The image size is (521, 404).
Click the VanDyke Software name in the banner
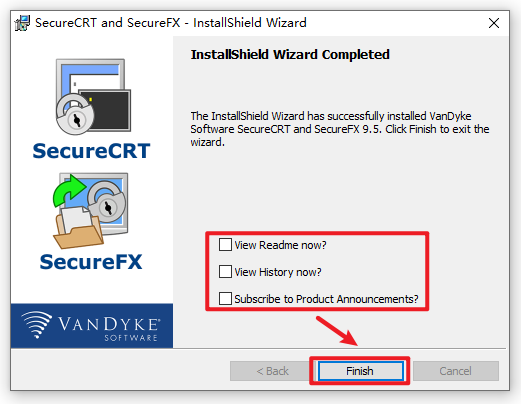[x=108, y=328]
